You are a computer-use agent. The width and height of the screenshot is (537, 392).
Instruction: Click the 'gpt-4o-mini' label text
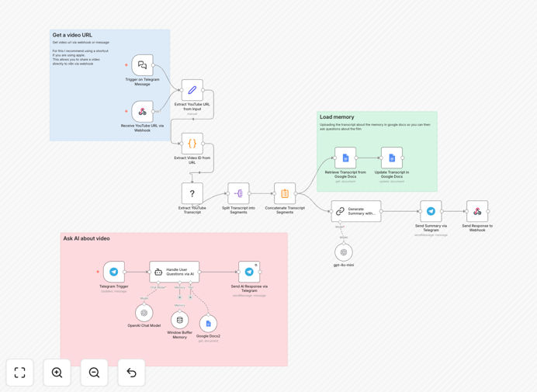click(344, 265)
